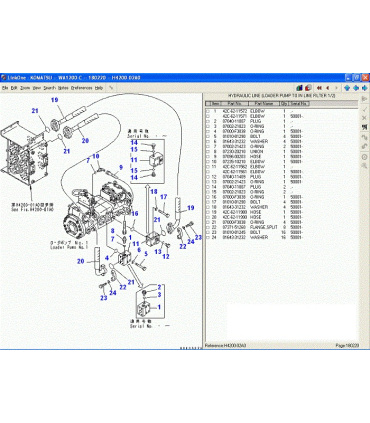Sort by the Serial No. column header
This screenshot has width=370, height=423.
click(299, 104)
